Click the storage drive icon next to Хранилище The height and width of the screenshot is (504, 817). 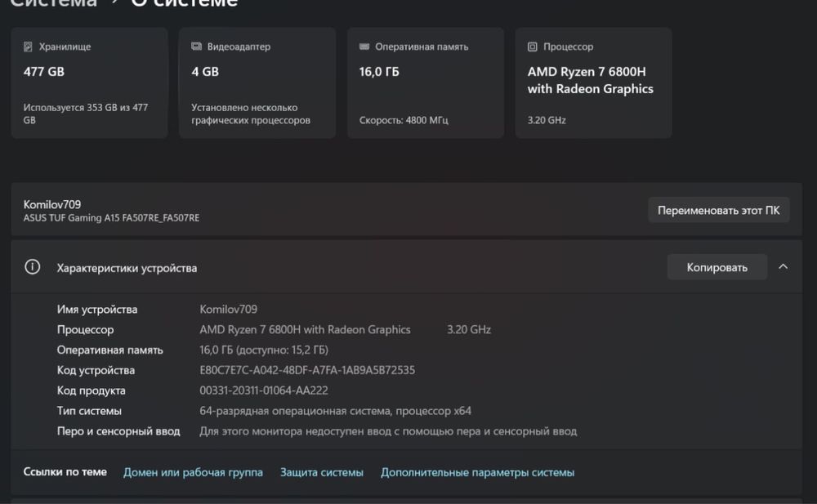point(28,47)
